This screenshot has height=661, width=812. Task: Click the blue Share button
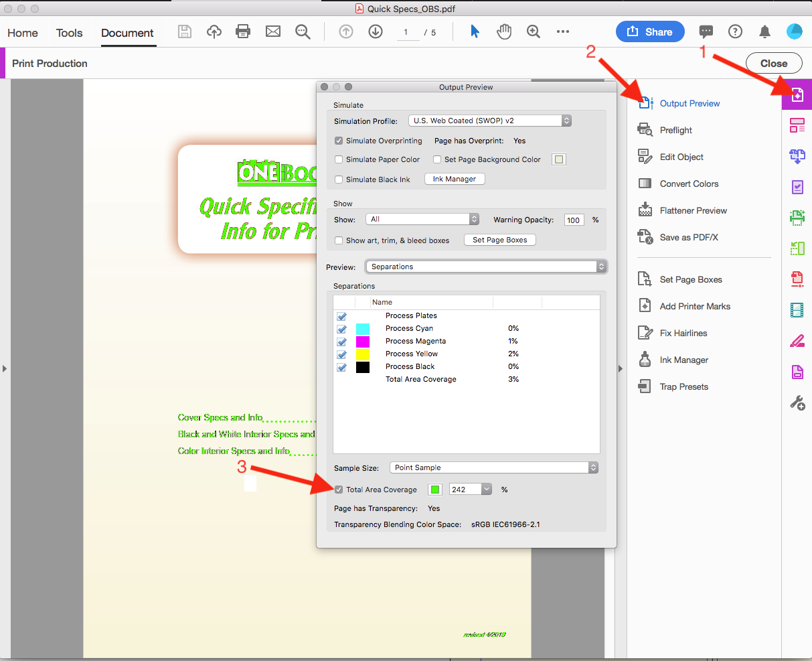(x=649, y=31)
